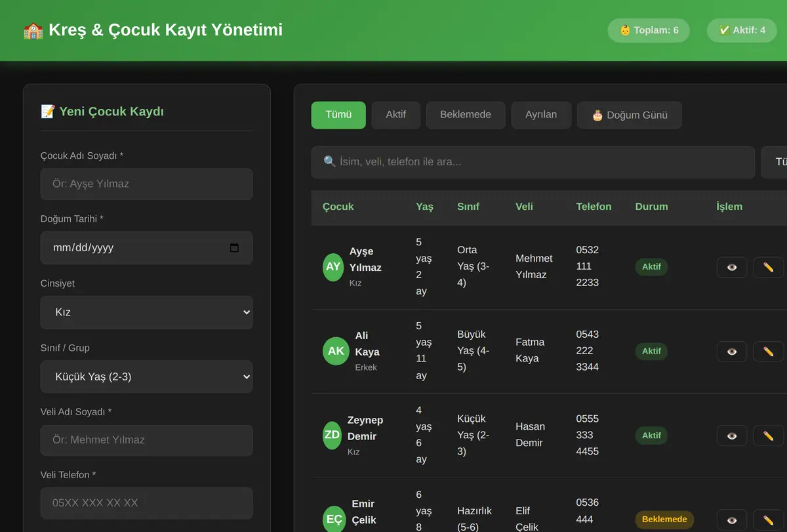This screenshot has width=787, height=532.
Task: Click the Yeni Çocuk Kaydı form heading
Action: [x=102, y=112]
